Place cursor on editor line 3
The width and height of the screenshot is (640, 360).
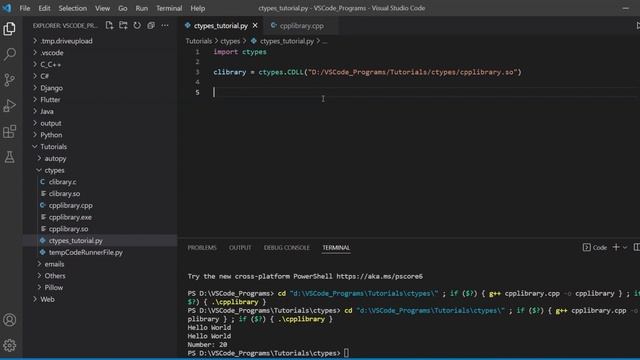pyautogui.click(x=367, y=72)
